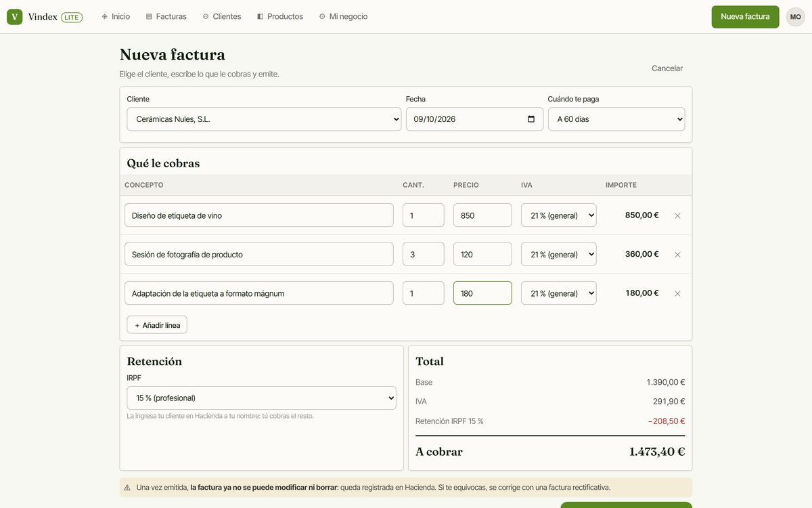Focus the quantity field showing 3
This screenshot has width=812, height=508.
coord(424,255)
